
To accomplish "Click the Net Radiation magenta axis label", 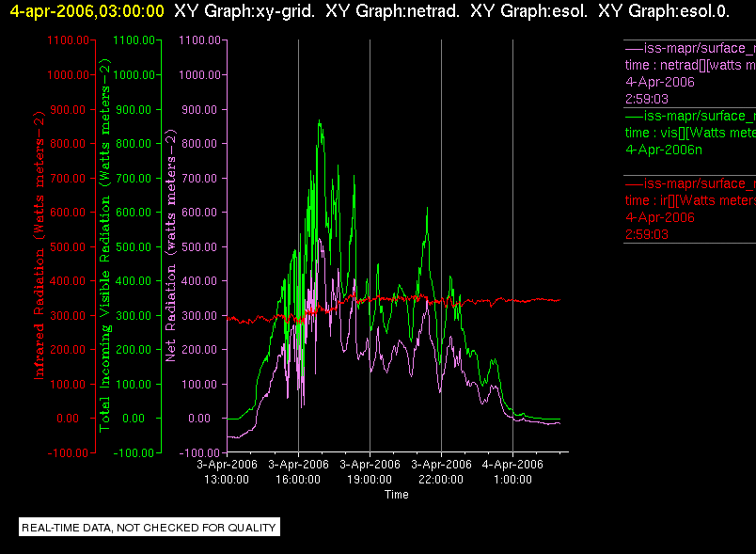I will 171,245.
